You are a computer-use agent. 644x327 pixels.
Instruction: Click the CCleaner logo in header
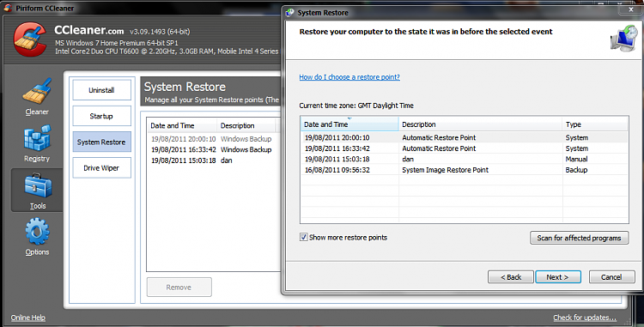[29, 39]
